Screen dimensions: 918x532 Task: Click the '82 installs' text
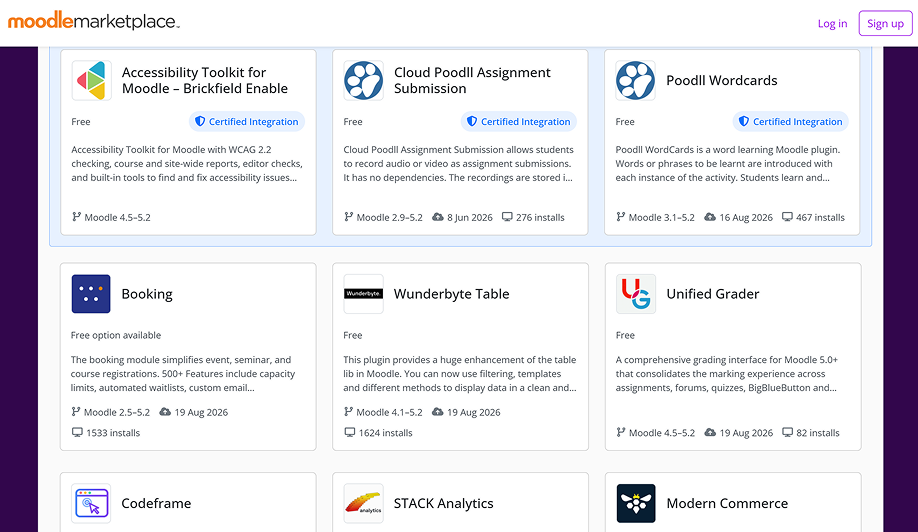818,433
